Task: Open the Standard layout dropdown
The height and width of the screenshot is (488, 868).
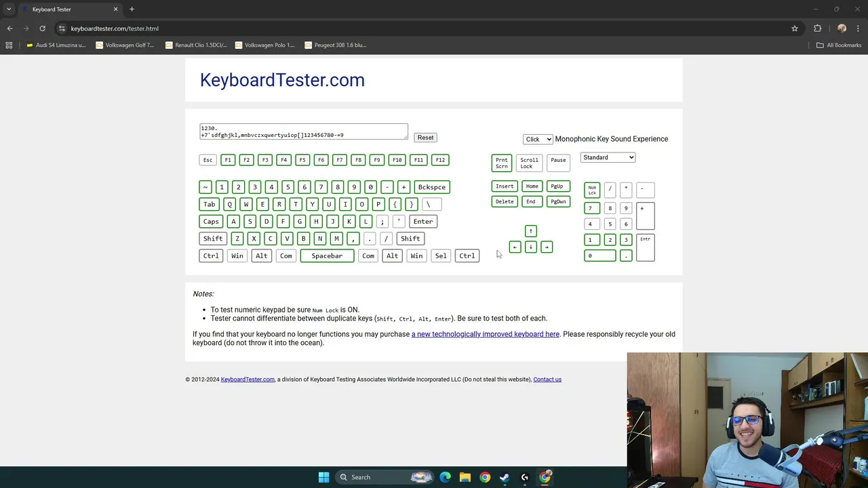Action: tap(608, 157)
